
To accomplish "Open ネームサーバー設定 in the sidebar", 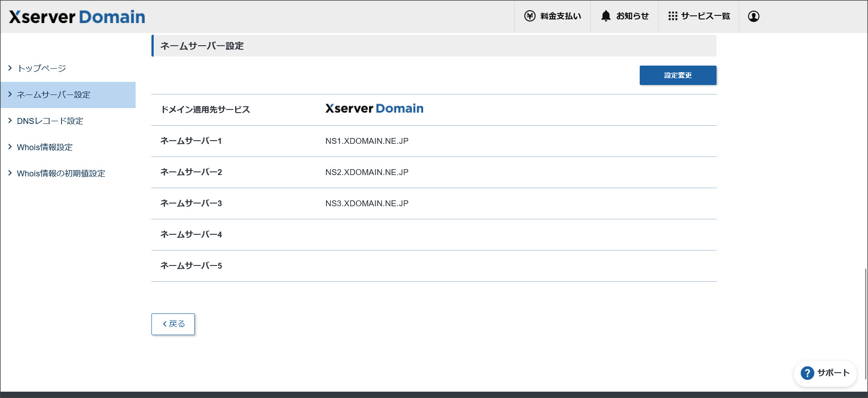I will tap(53, 95).
